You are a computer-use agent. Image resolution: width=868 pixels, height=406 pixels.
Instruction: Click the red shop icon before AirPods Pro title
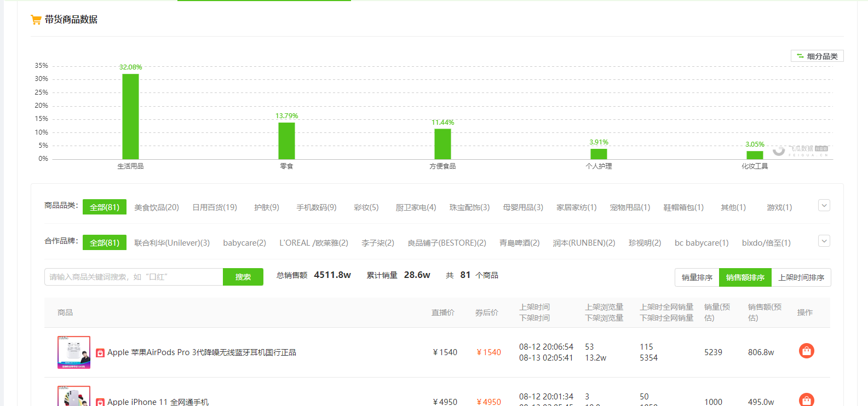[100, 353]
